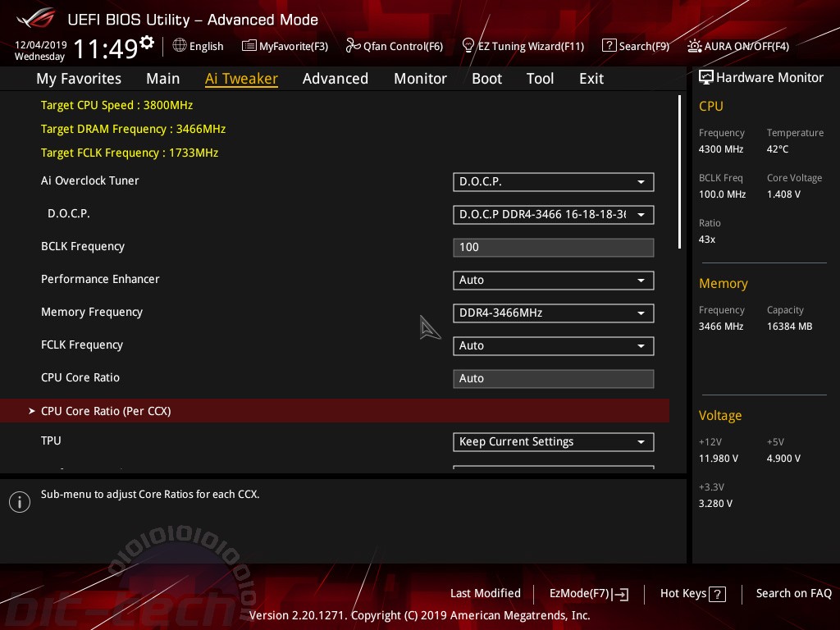The width and height of the screenshot is (840, 630).
Task: Click the 12/04/2019 Wednesday date
Action: coord(40,50)
